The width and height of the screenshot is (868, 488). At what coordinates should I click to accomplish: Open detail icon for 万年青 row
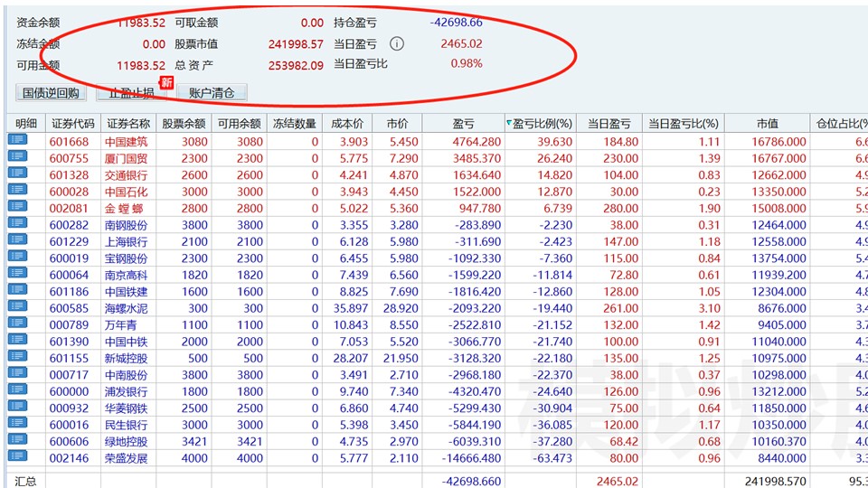(18, 323)
